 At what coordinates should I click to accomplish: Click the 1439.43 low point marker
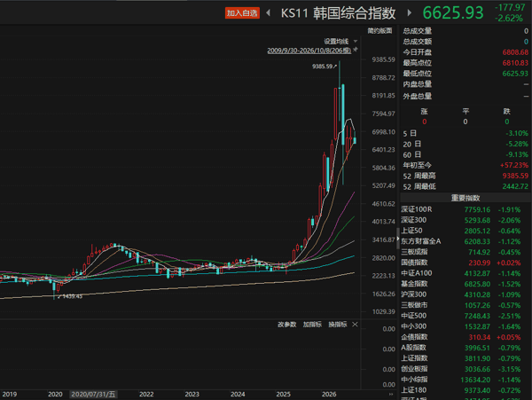70,296
